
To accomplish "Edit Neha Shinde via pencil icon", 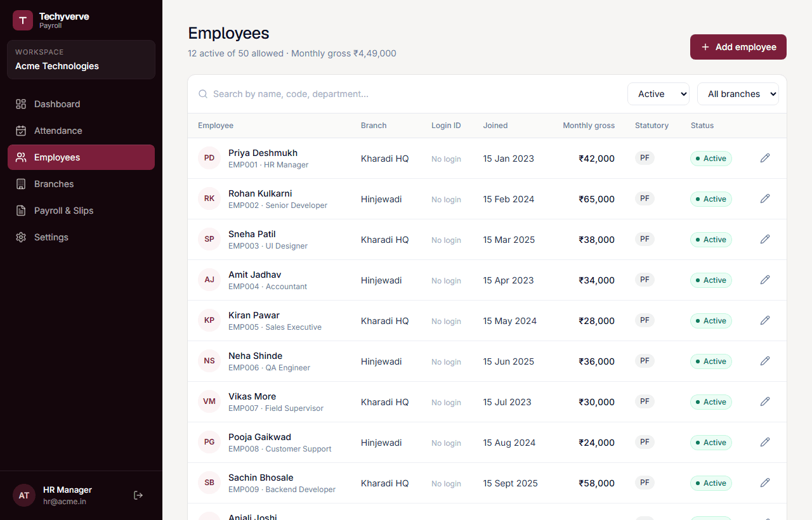I will [x=765, y=361].
